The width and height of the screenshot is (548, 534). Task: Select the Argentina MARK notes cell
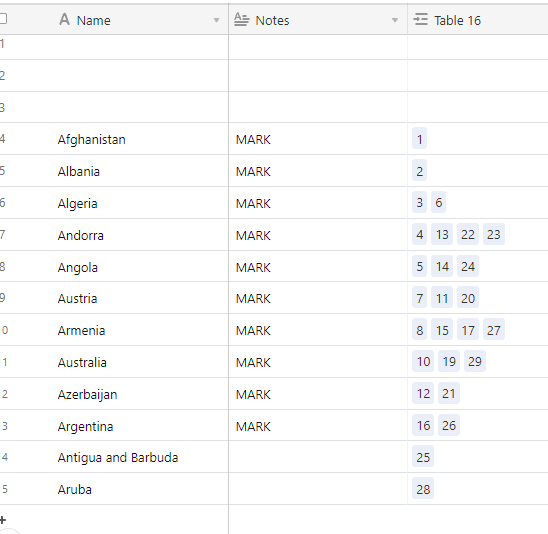pos(318,425)
